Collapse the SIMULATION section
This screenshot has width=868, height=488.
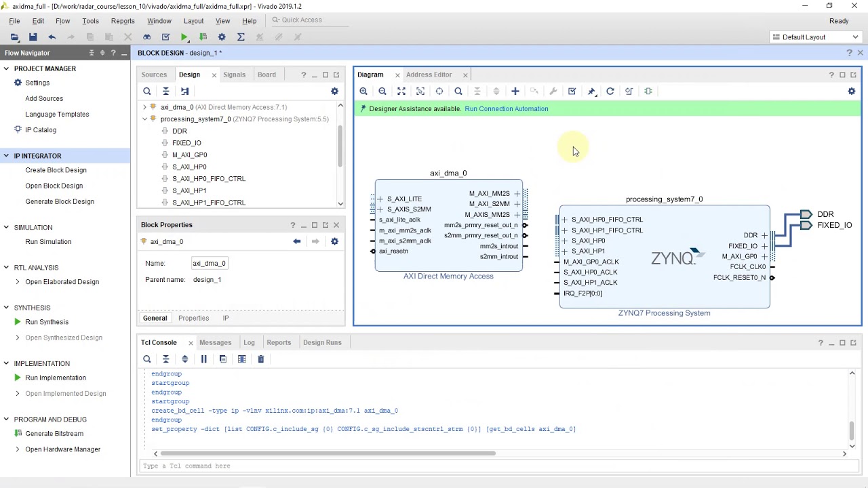[x=6, y=228]
